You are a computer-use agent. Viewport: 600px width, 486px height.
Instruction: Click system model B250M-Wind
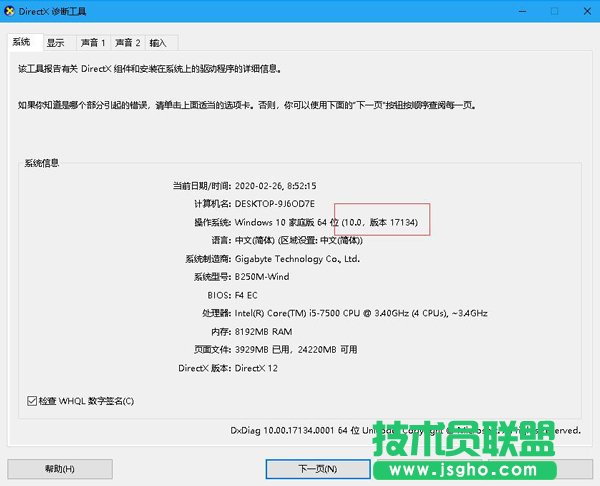[x=262, y=277]
